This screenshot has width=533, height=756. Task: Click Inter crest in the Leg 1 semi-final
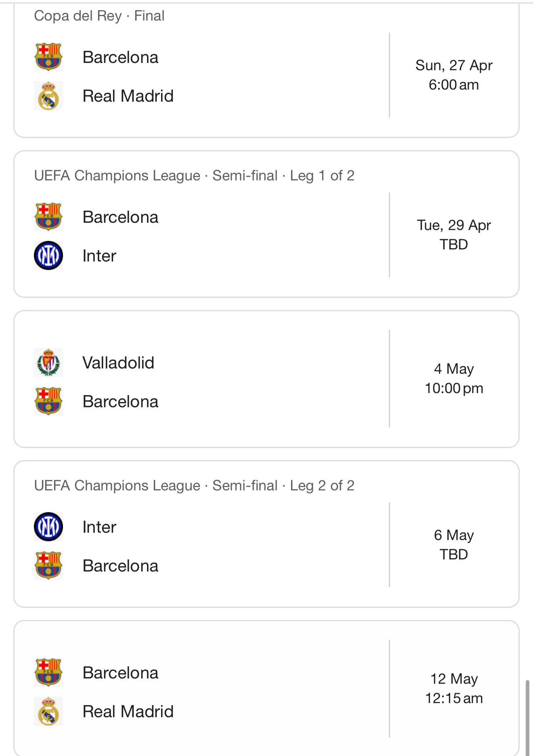(48, 255)
